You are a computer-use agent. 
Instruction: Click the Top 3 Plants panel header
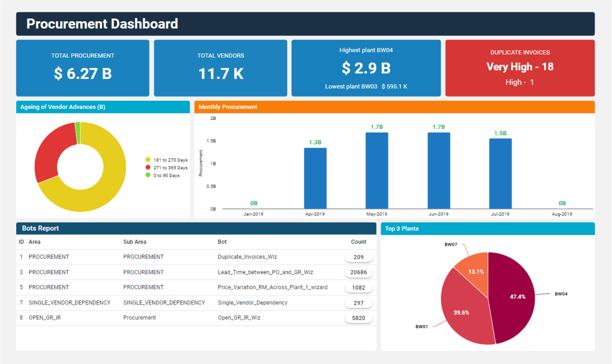[488, 229]
